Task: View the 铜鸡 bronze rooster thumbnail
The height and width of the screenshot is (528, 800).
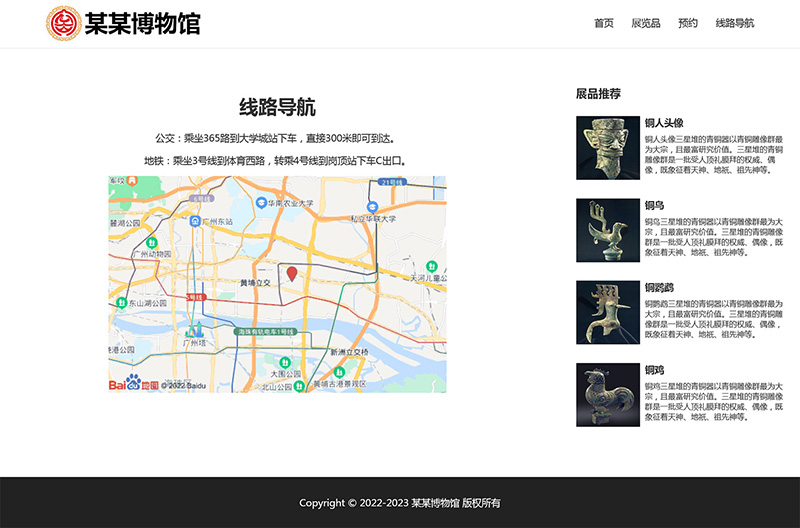Action: pos(607,394)
